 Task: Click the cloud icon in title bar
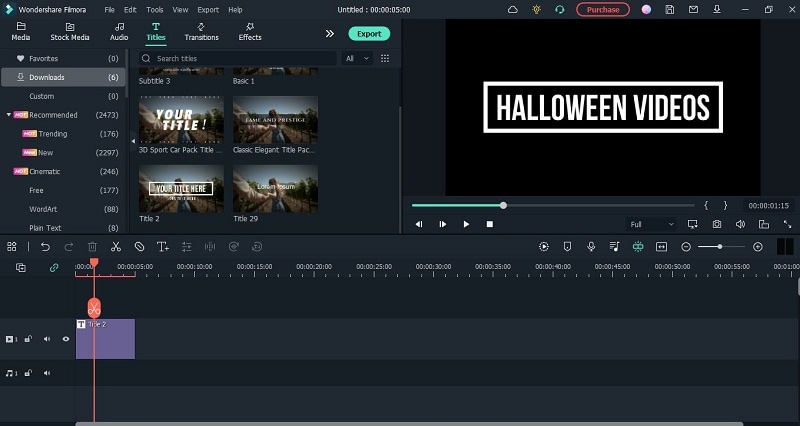pyautogui.click(x=513, y=10)
